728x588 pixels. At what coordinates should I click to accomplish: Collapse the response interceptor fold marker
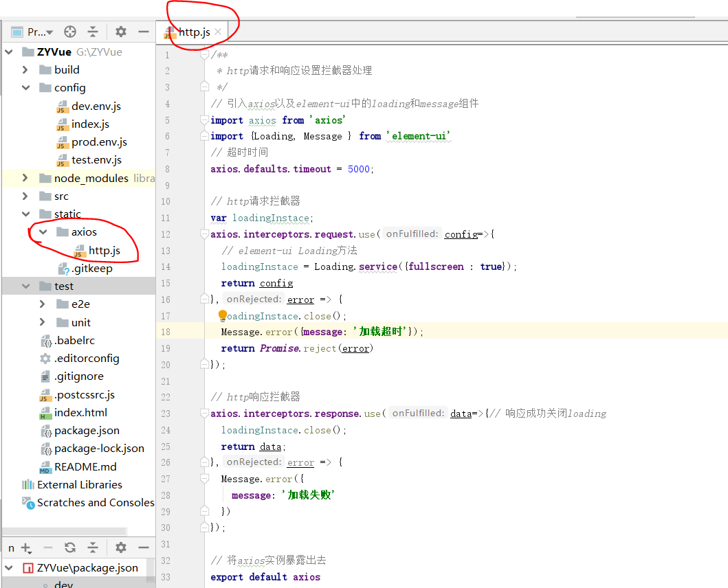click(x=204, y=413)
